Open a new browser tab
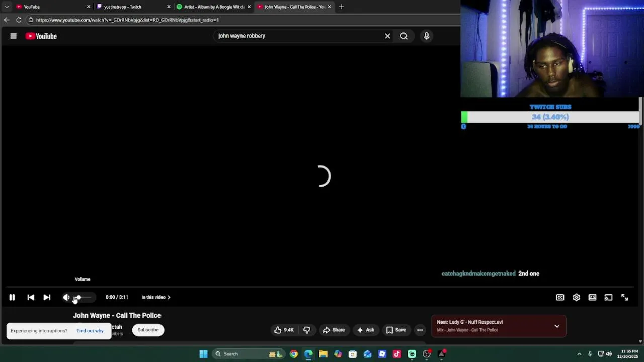Image resolution: width=644 pixels, height=362 pixels. click(341, 7)
